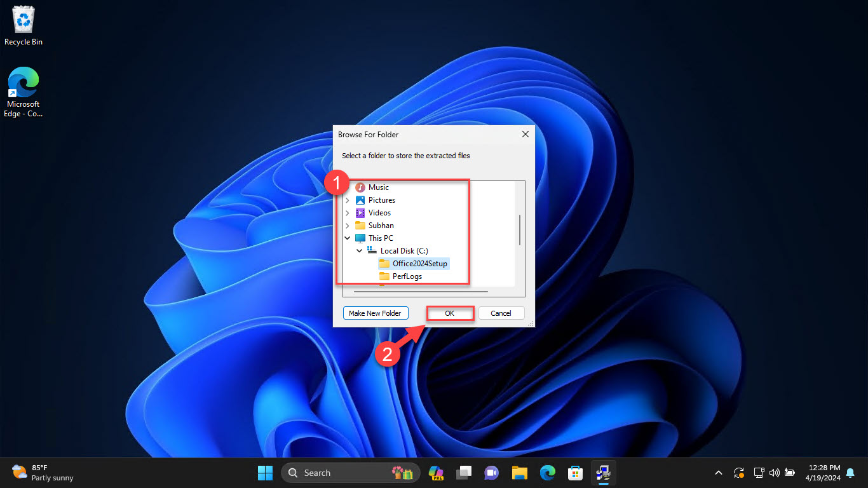The height and width of the screenshot is (488, 868).
Task: Click the Music note icon
Action: (x=360, y=187)
